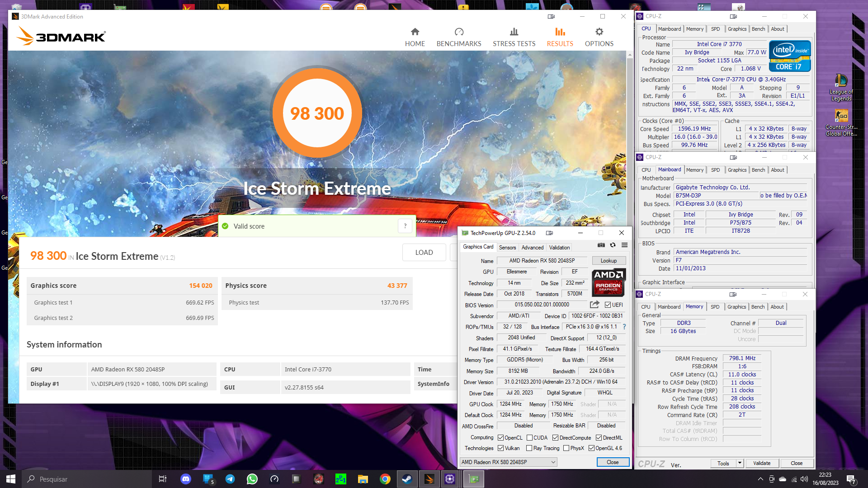Click DRAM Frequency 798.1 MHz value
The width and height of the screenshot is (868, 488).
pyautogui.click(x=742, y=358)
